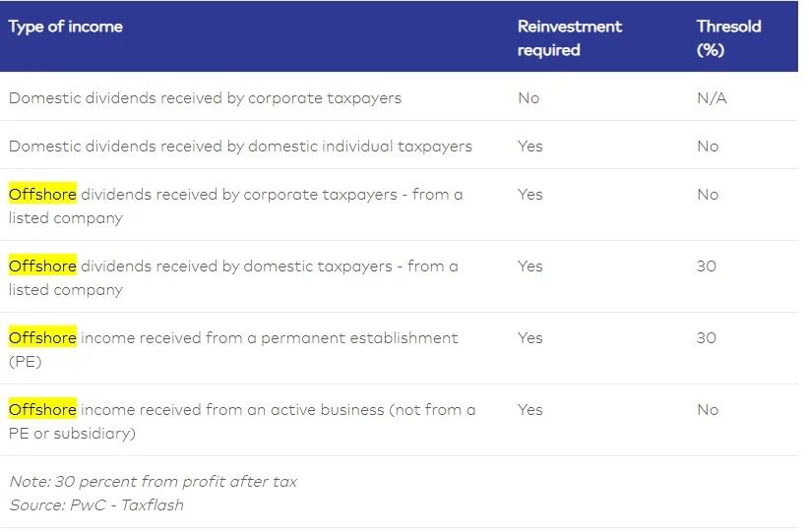
Task: Click 'Domestic dividends received by domestic individual taxpayers'
Action: (x=240, y=146)
